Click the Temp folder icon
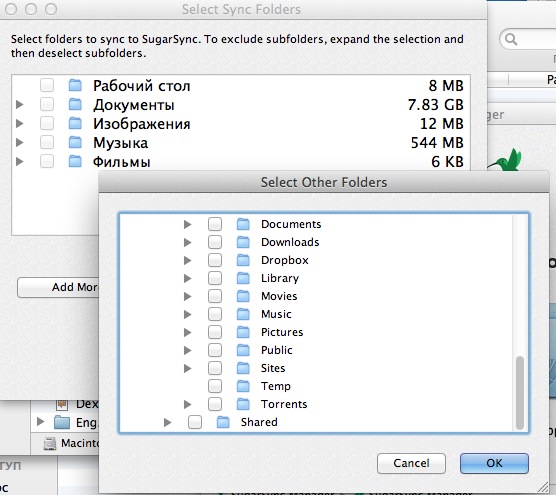This screenshot has width=556, height=495. tap(243, 386)
